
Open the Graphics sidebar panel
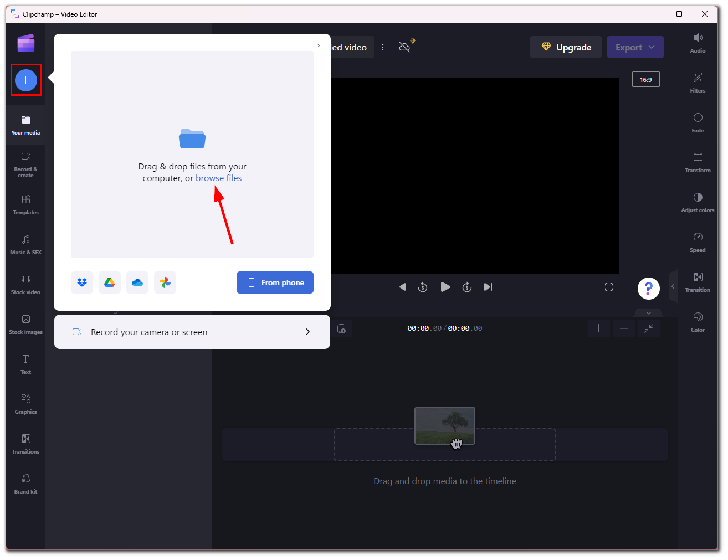(x=25, y=404)
